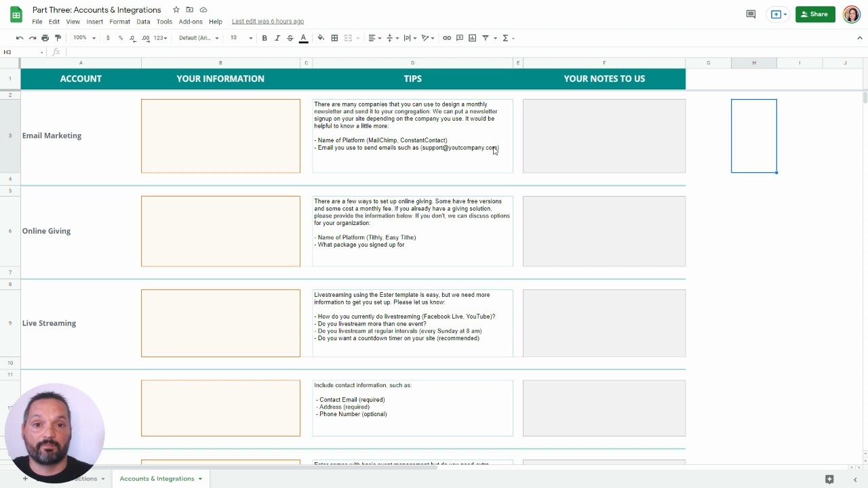Screen dimensions: 868x488
Task: Select the Accounts & Integrations sheet tab
Action: point(157,479)
